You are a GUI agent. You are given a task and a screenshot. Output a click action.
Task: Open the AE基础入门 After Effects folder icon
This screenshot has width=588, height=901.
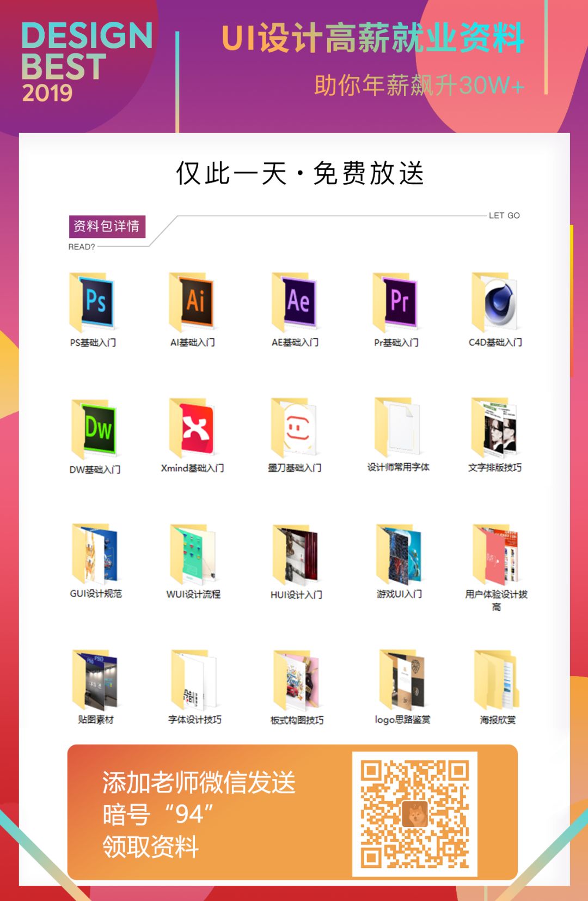295,302
